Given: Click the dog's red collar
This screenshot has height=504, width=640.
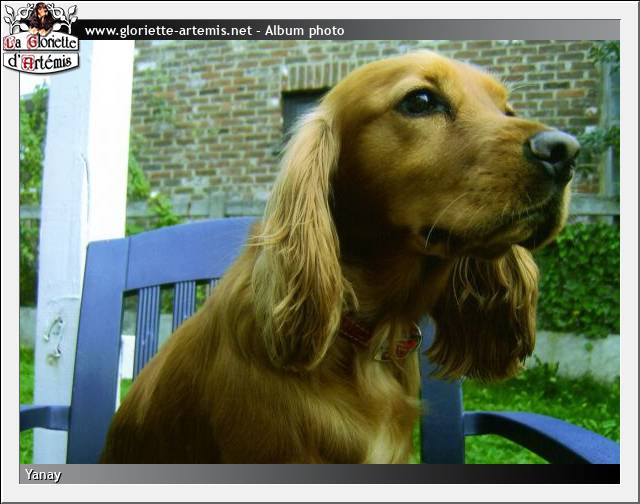Looking at the screenshot, I should [x=355, y=332].
